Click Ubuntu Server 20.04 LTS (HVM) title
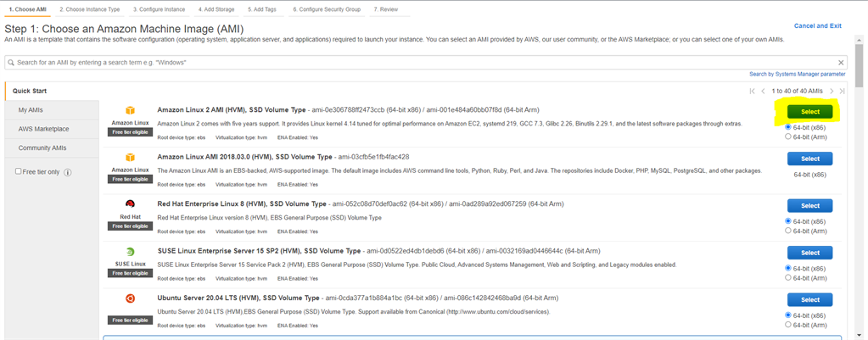Screen dimensions: 868x340 (x=238, y=298)
